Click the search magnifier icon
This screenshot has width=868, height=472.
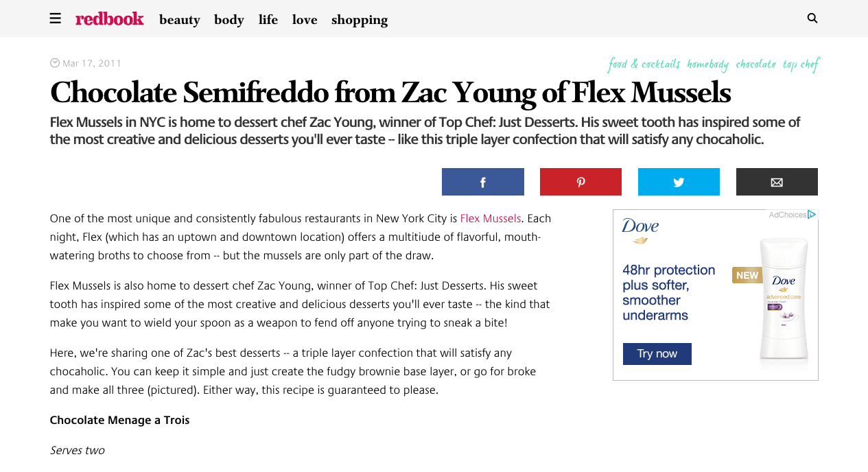[x=812, y=19]
